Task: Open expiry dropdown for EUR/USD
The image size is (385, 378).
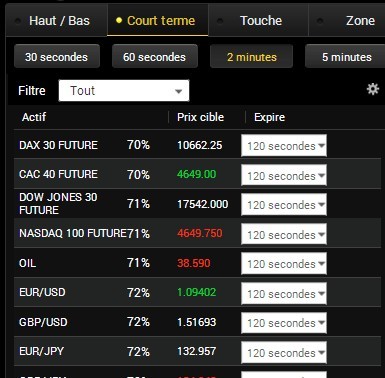Action: (284, 293)
